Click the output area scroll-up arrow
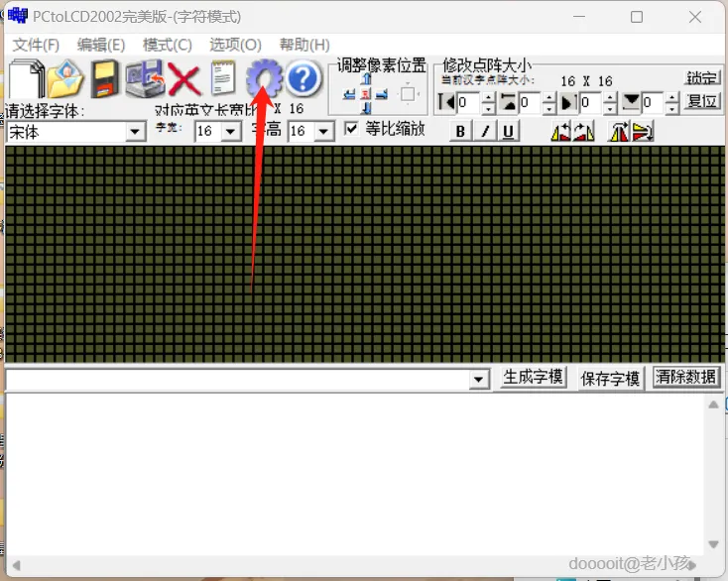Image resolution: width=728 pixels, height=581 pixels. pyautogui.click(x=713, y=406)
